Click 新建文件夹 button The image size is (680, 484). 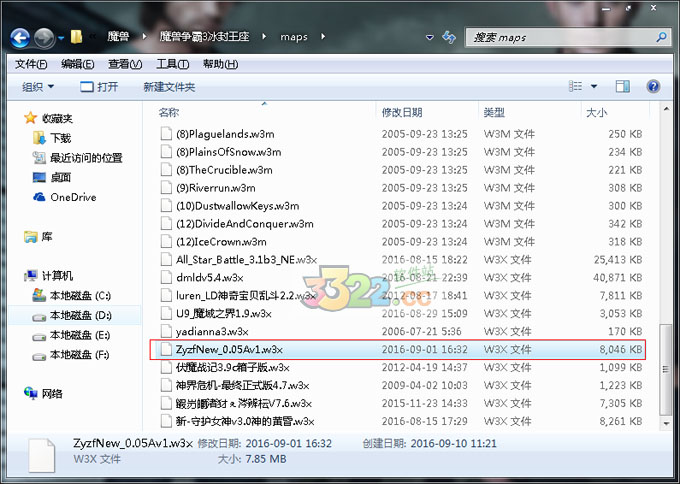[x=169, y=87]
